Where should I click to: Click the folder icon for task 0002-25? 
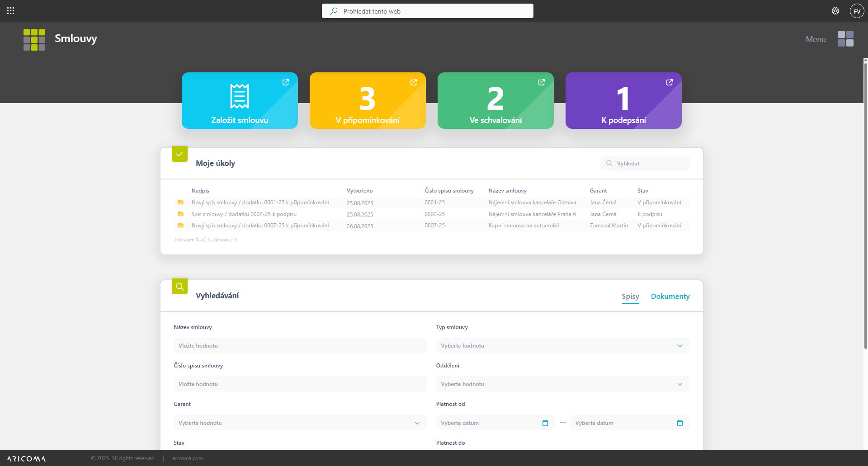coord(181,214)
